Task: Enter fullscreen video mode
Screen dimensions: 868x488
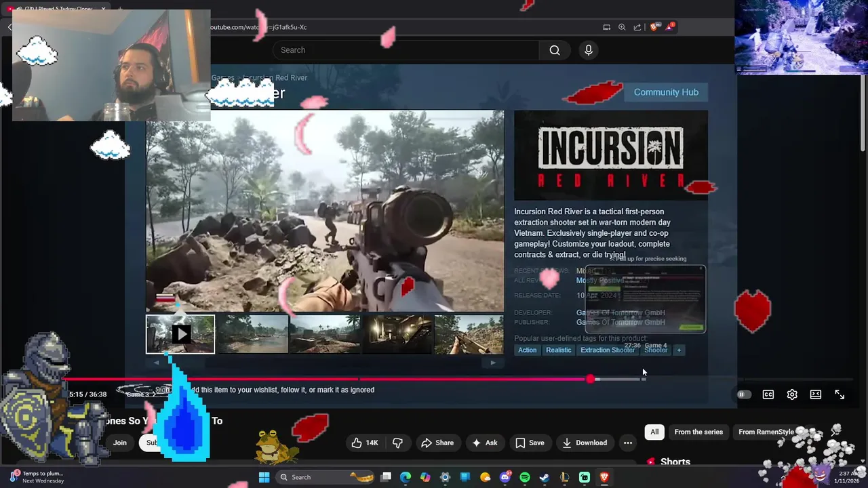Action: click(840, 394)
